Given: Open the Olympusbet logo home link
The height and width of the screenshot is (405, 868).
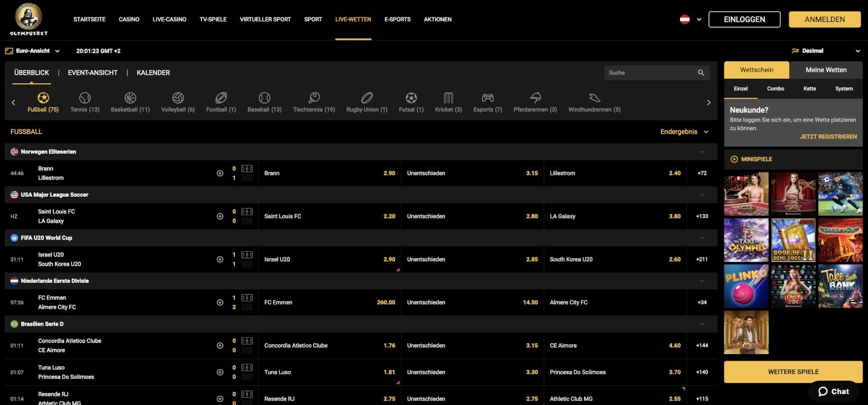Looking at the screenshot, I should click(x=28, y=19).
